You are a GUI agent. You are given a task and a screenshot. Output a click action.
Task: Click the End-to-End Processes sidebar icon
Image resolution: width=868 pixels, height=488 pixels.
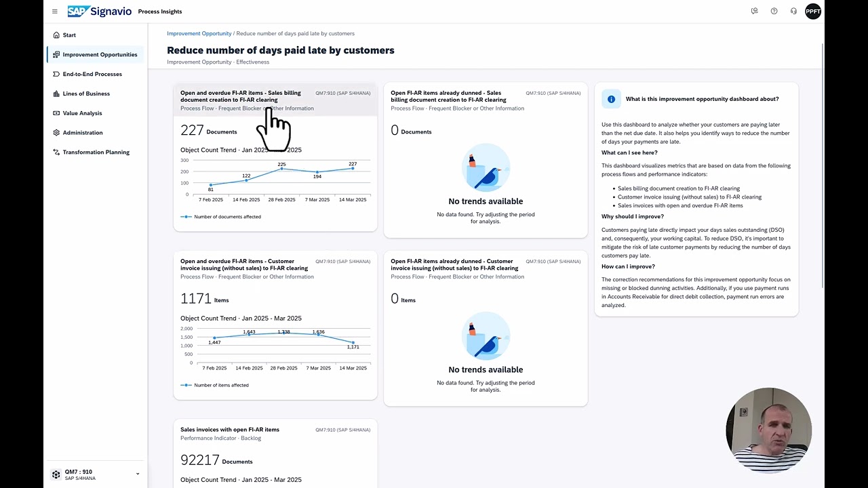pos(56,75)
